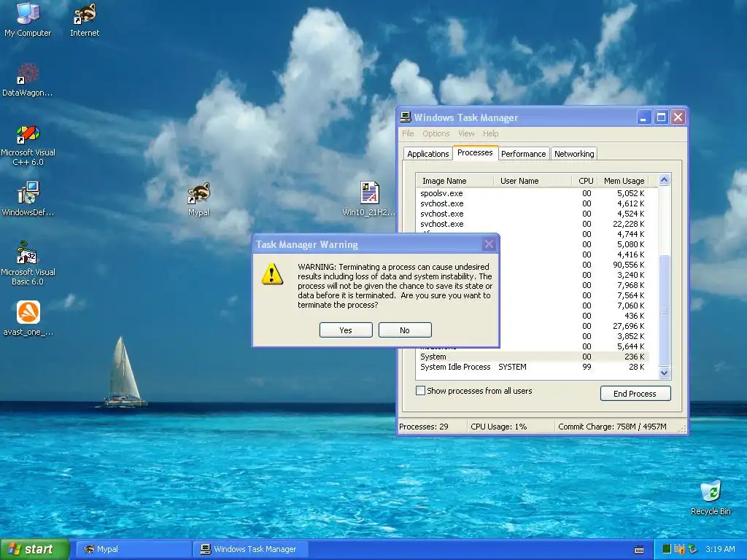Click Safely Remove Hardware tray icon
Image resolution: width=747 pixels, height=560 pixels.
[x=692, y=549]
